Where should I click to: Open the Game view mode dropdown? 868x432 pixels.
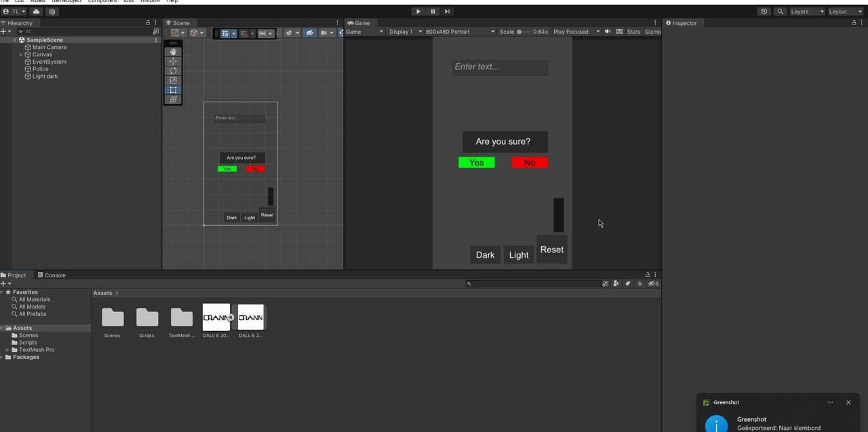pos(365,32)
